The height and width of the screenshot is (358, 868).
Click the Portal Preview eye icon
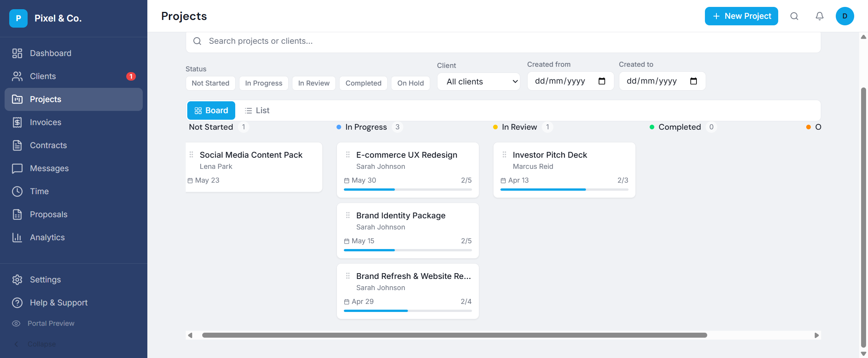(x=16, y=323)
